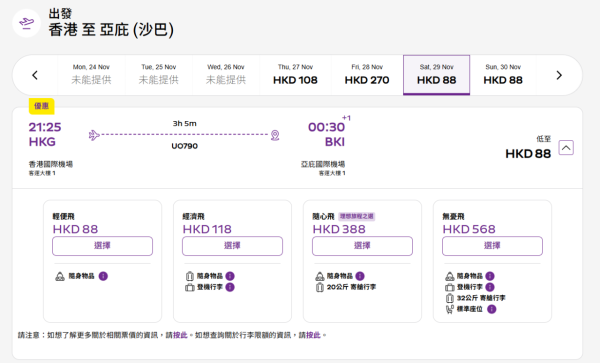Open the 按此 link about fare information
Image resolution: width=600 pixels, height=363 pixels.
pos(180,335)
